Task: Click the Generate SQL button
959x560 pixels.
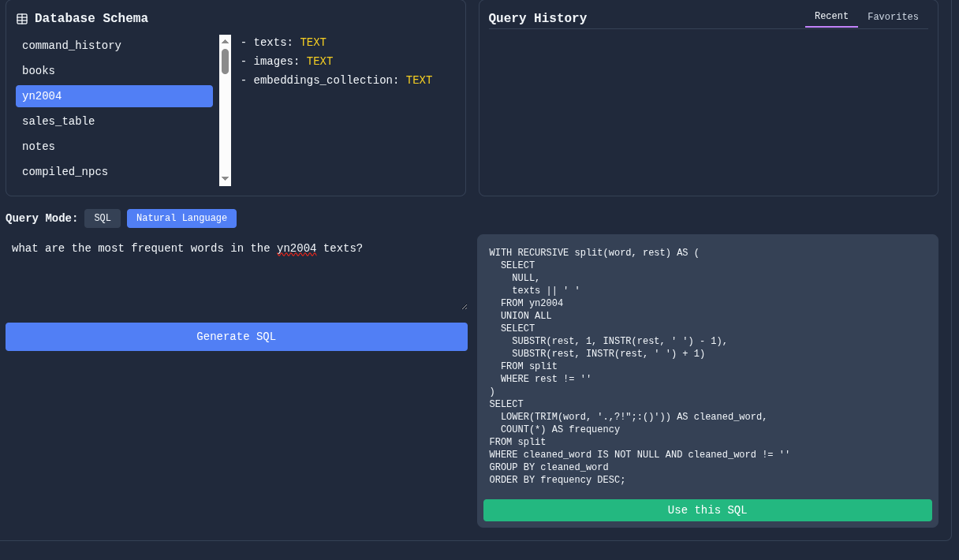Action: coord(236,336)
